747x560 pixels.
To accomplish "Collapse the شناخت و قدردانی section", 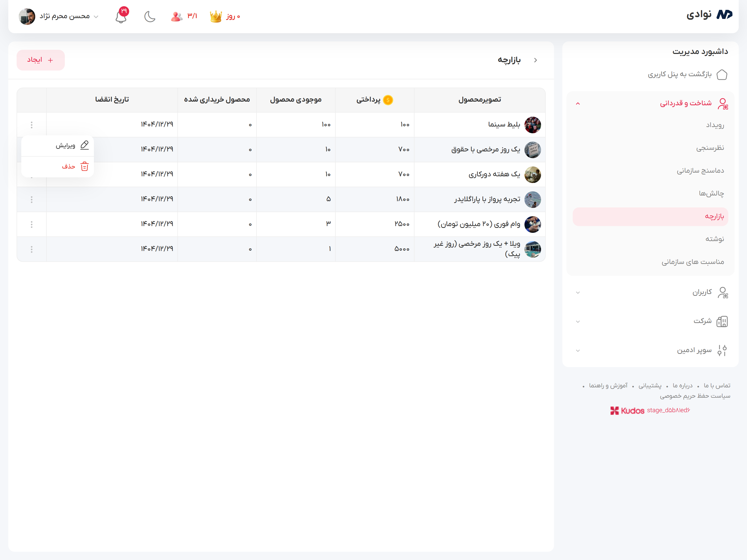I will tap(578, 103).
